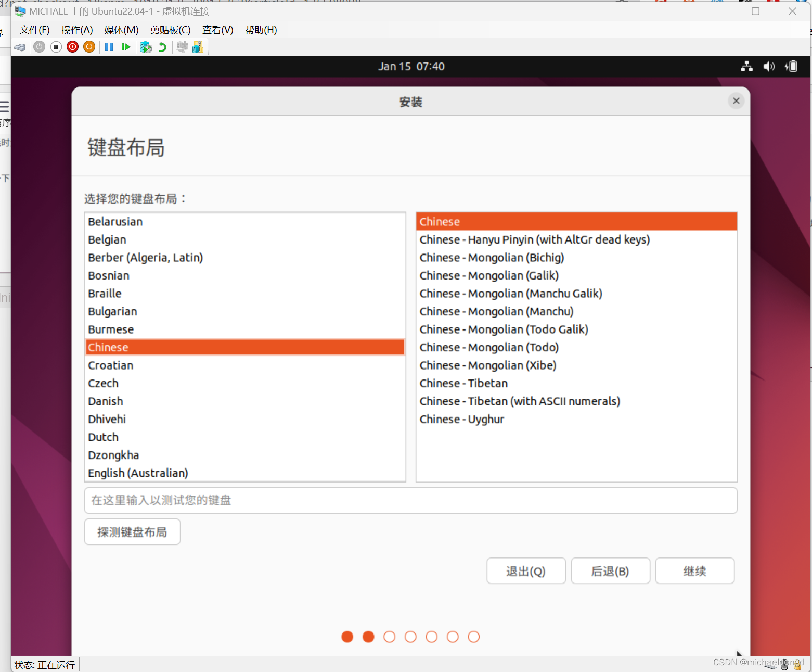This screenshot has height=672, width=812.
Task: Shut down the VM using the red power icon
Action: coord(73,47)
